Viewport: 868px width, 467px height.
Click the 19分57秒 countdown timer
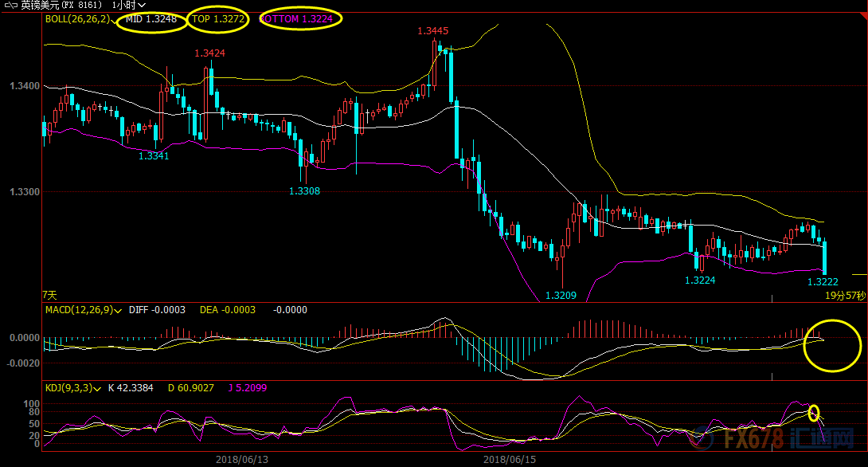[x=846, y=295]
